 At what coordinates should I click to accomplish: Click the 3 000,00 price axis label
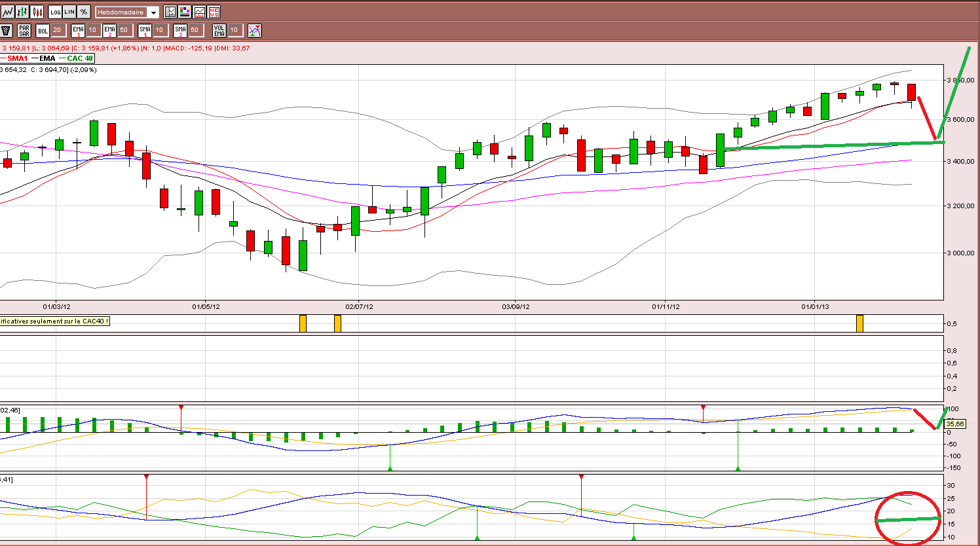click(x=961, y=253)
